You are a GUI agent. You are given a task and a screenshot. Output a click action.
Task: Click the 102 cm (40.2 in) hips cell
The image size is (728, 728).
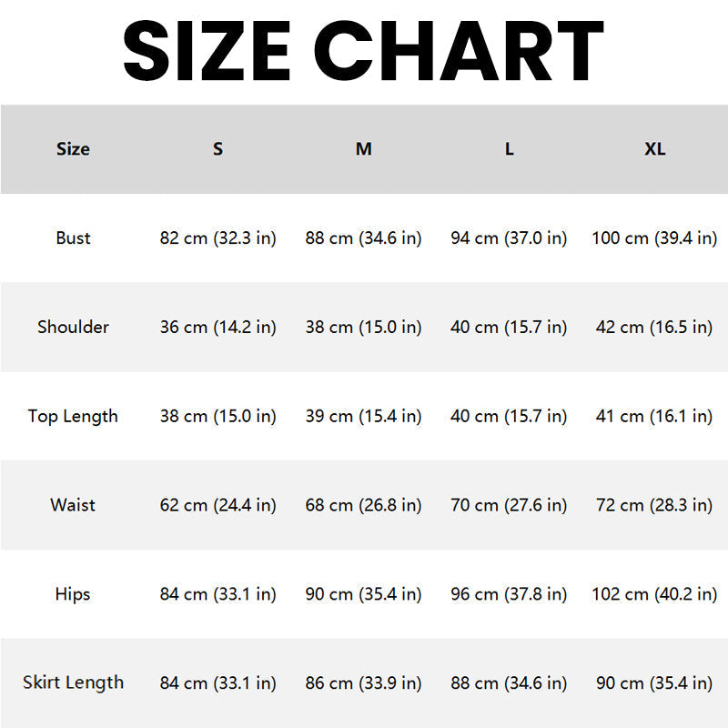coord(654,594)
